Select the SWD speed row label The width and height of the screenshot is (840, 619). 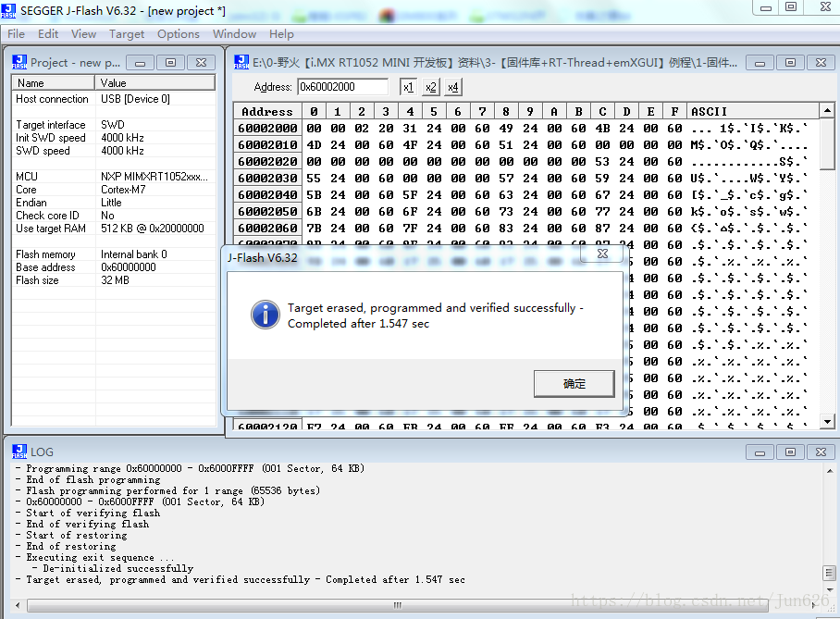(43, 151)
